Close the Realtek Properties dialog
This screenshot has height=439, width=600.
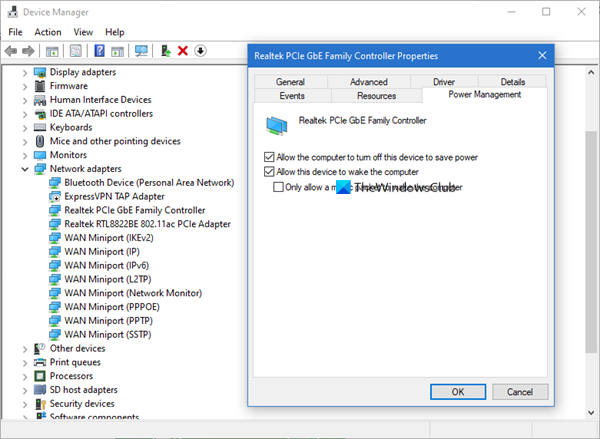(542, 55)
